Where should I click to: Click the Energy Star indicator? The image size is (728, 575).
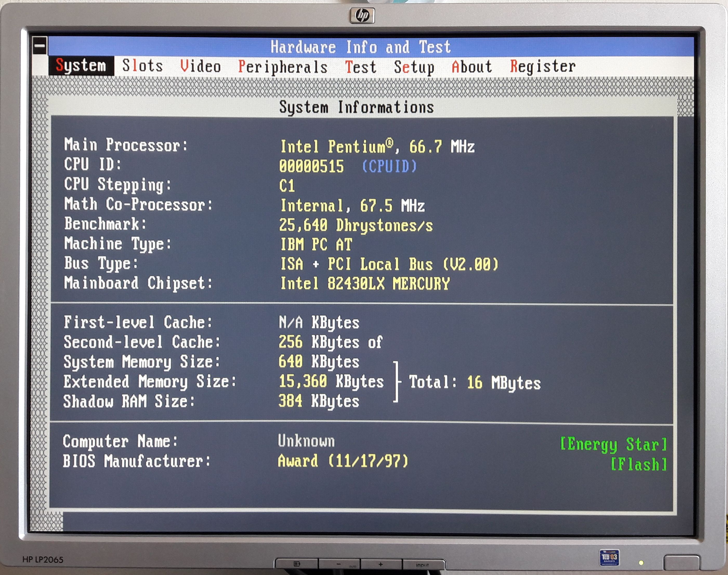coord(613,444)
